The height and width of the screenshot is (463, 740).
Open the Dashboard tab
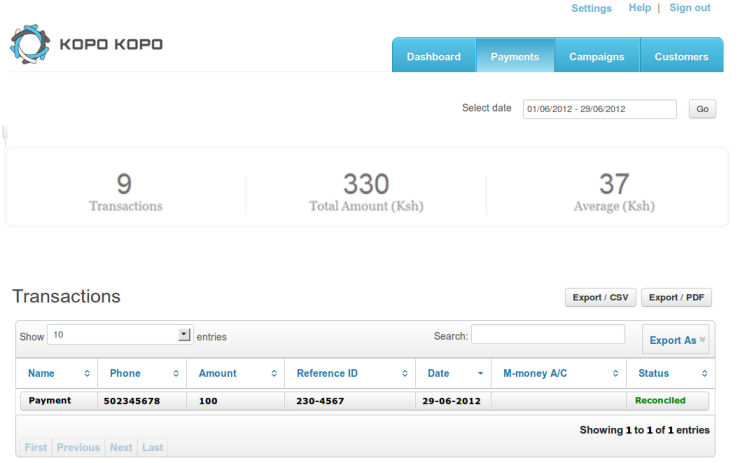(x=434, y=56)
